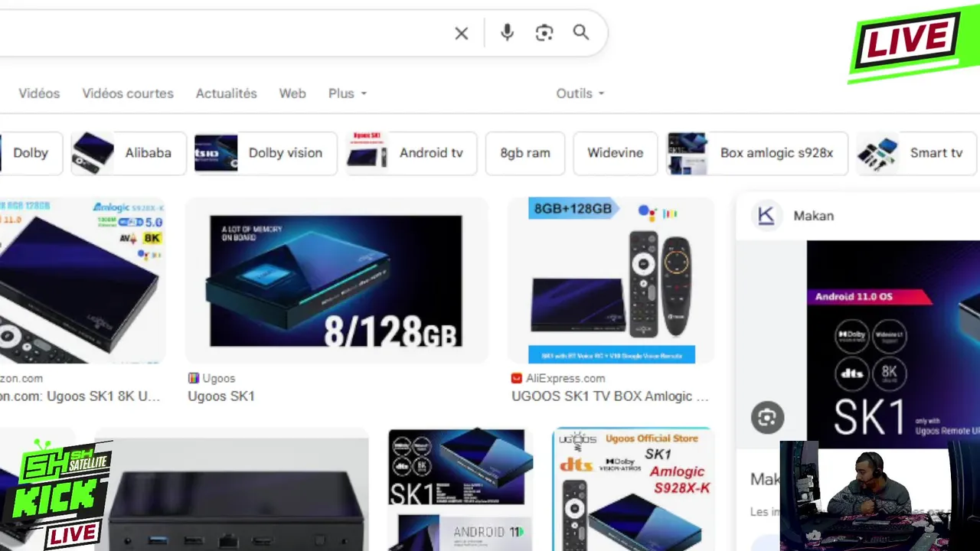Select the Dolby vision filter chip
This screenshot has width=980, height=551.
coord(265,153)
